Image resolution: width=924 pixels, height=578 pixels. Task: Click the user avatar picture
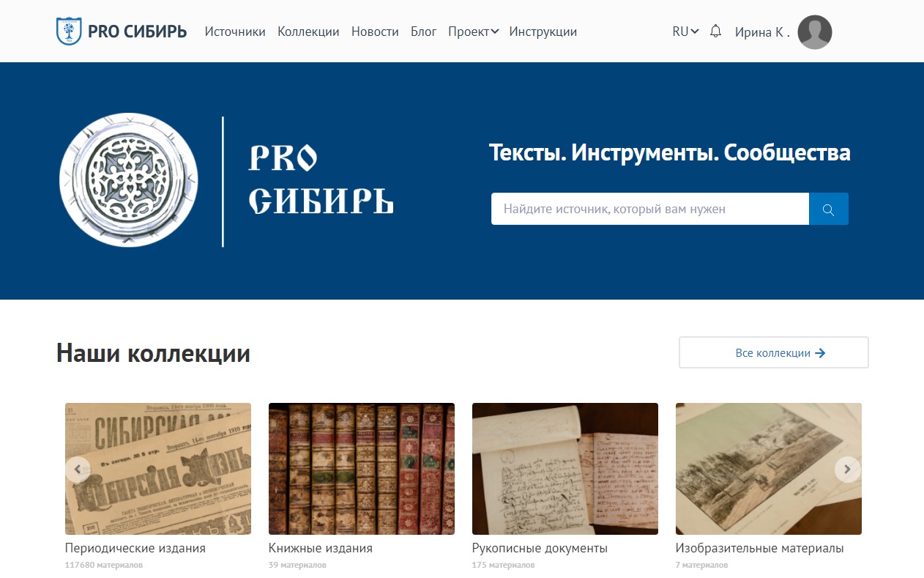click(x=815, y=32)
